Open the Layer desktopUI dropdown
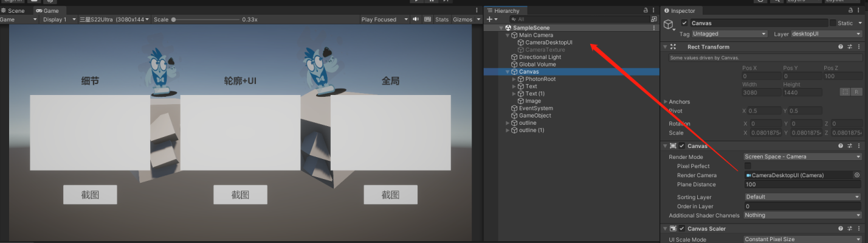The width and height of the screenshot is (868, 243). pos(827,34)
